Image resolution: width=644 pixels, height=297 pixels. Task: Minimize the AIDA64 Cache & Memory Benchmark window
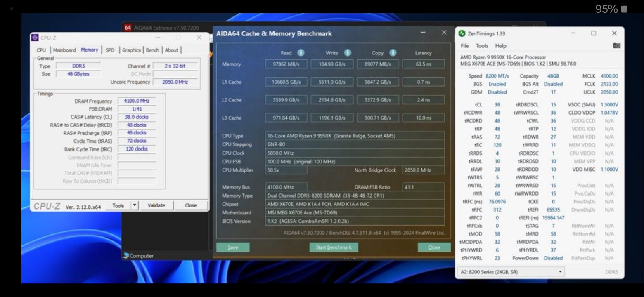coord(424,33)
